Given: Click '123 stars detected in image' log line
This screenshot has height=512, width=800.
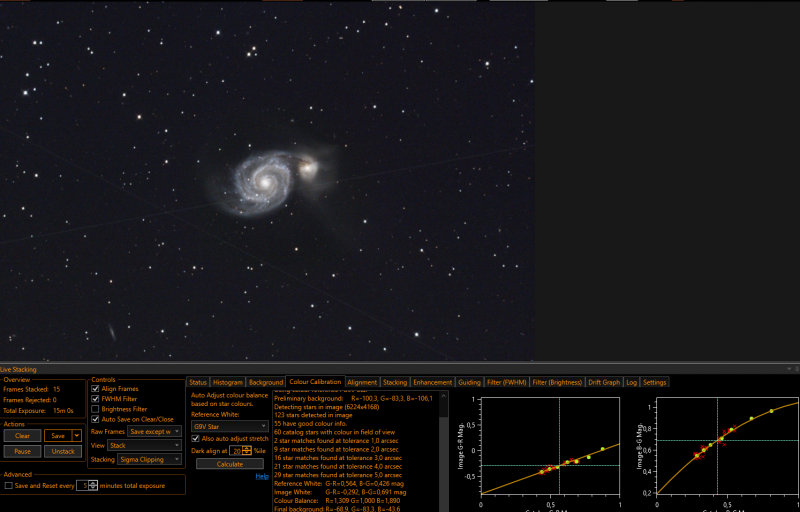Looking at the screenshot, I should click(x=313, y=415).
